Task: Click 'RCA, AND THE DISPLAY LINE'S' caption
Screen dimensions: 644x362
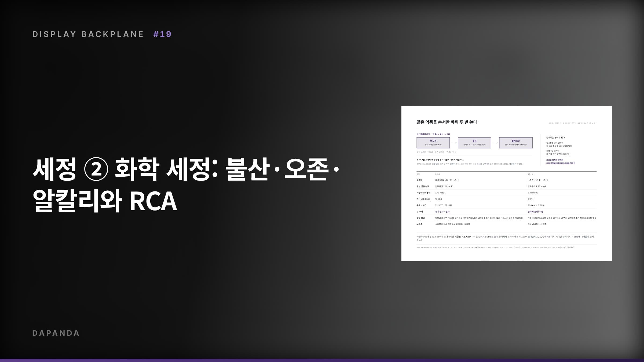Action: [572, 123]
